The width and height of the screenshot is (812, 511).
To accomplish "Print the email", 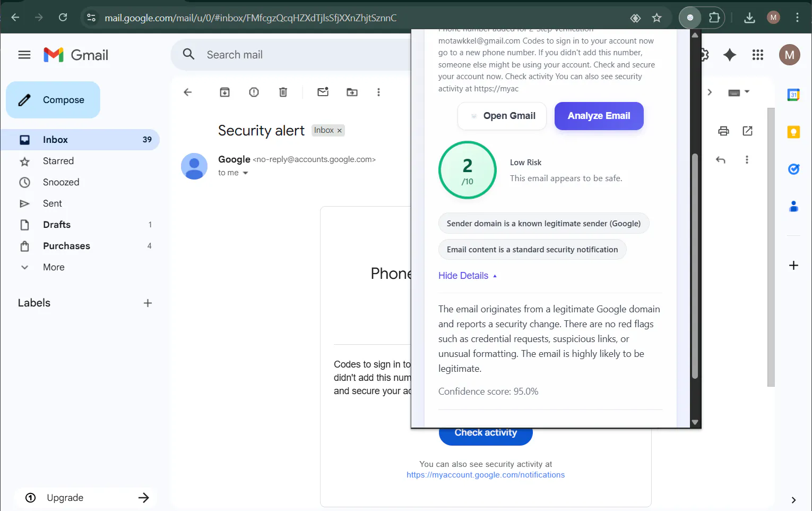I will [723, 131].
